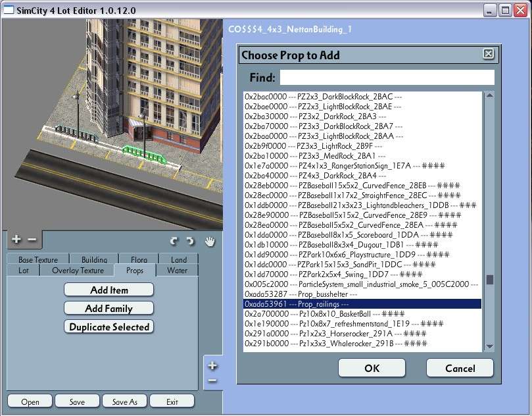532x416 pixels.
Task: Rotate the lot view clockwise
Action: (x=190, y=241)
